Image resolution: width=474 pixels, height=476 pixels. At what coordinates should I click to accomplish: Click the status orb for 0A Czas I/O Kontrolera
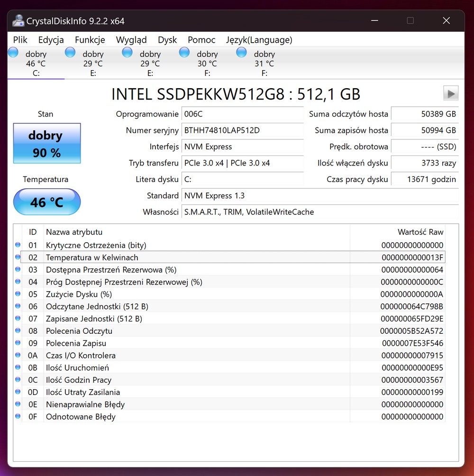[x=18, y=355]
